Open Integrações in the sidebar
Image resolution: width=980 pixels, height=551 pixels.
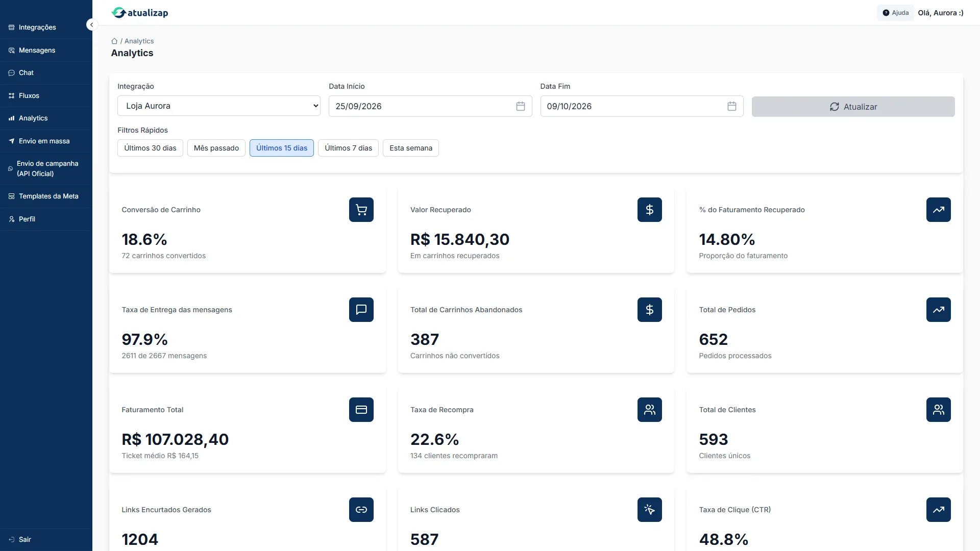[46, 28]
